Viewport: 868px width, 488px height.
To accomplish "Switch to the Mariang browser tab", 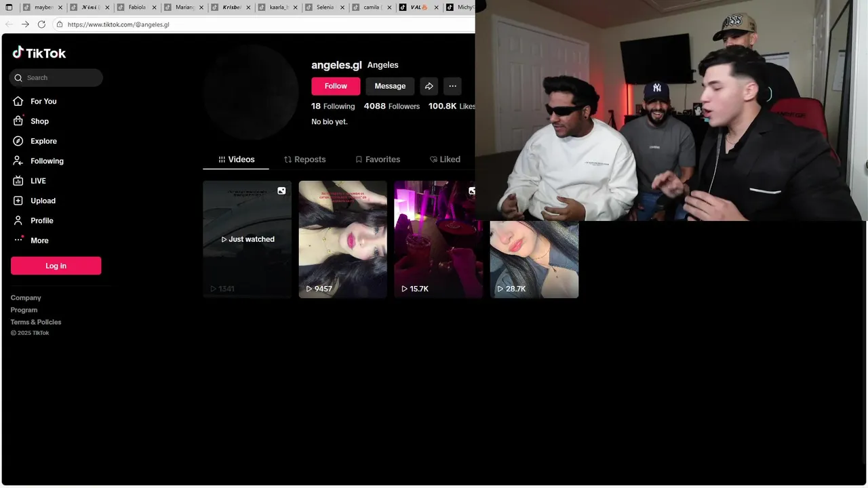I will pyautogui.click(x=184, y=7).
